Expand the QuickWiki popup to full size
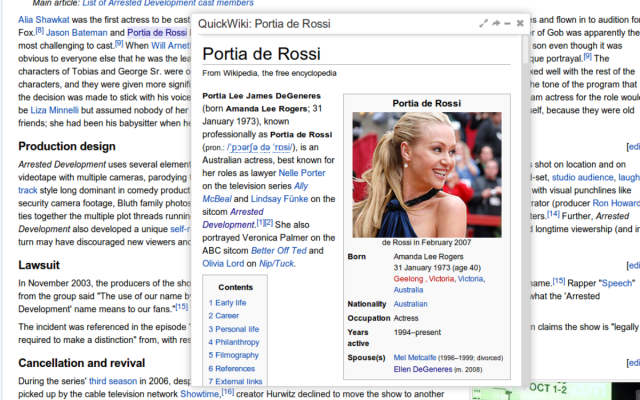The width and height of the screenshot is (640, 400). click(483, 24)
